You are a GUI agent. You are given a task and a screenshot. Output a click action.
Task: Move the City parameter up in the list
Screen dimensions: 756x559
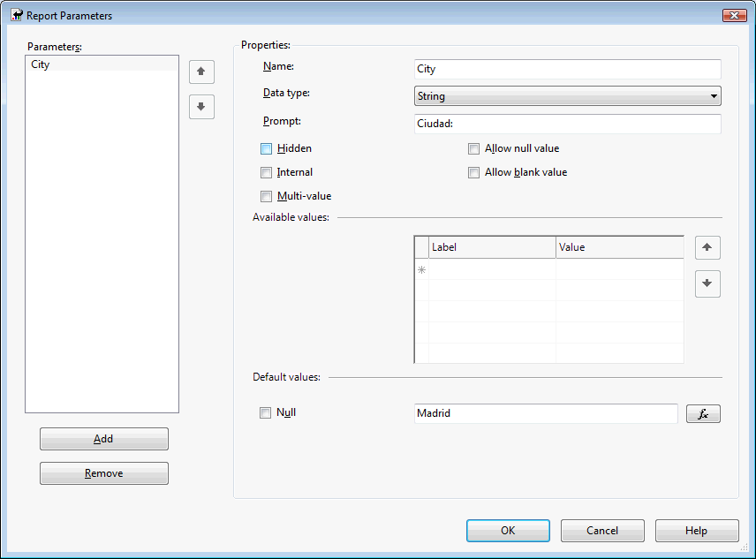coord(201,72)
